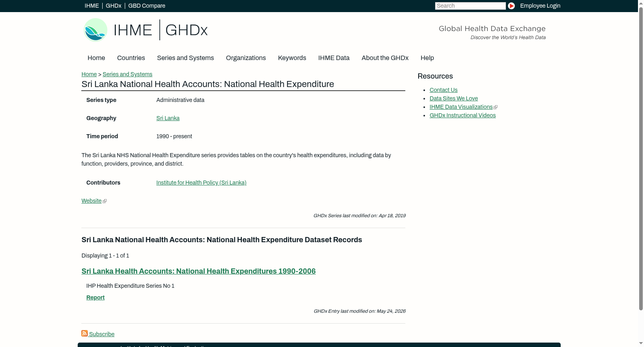Click 'IHP Health Expenditure Series No 1' text
The width and height of the screenshot is (644, 347).
130,286
